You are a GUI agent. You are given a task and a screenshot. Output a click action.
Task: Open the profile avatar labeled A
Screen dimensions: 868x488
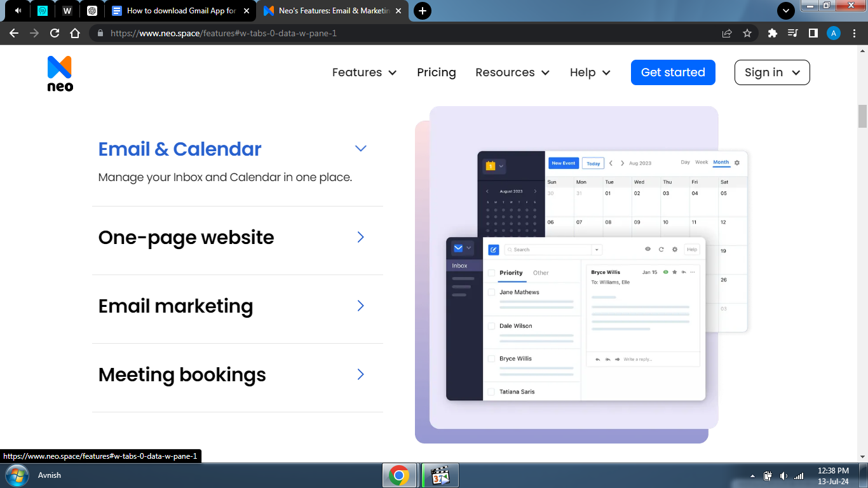tap(834, 33)
